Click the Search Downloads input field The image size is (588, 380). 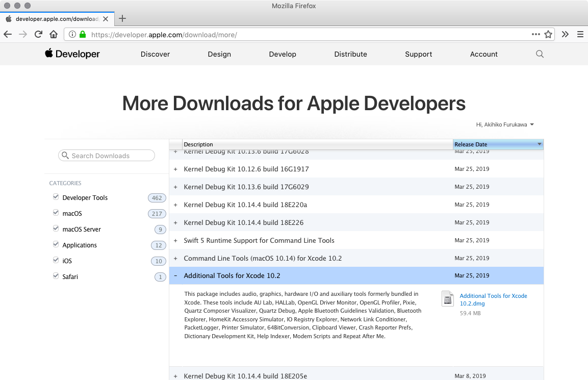[x=107, y=156]
